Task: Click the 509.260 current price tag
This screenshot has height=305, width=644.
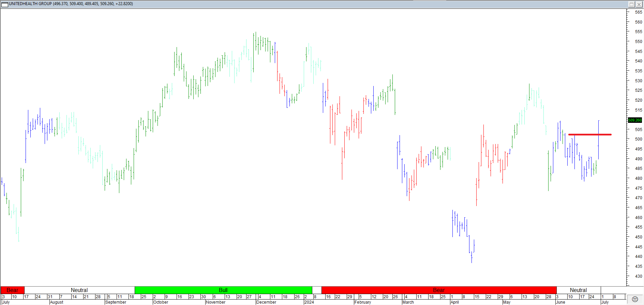Action: pyautogui.click(x=635, y=120)
